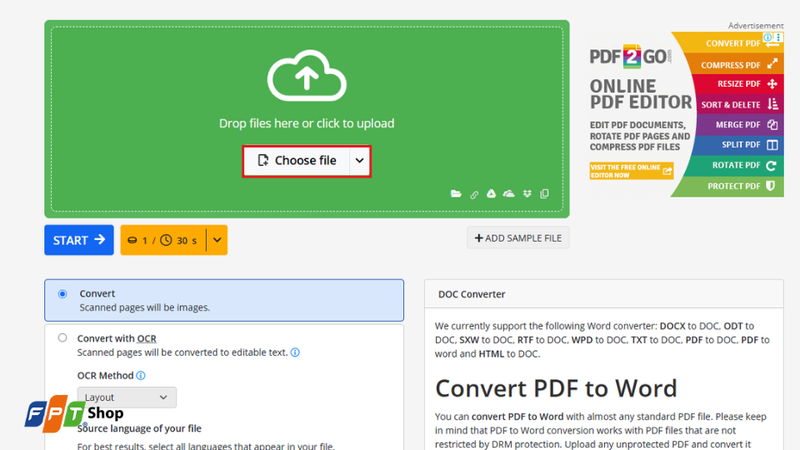The height and width of the screenshot is (450, 800).
Task: Select the OneDrive cloud upload icon
Action: tap(509, 194)
